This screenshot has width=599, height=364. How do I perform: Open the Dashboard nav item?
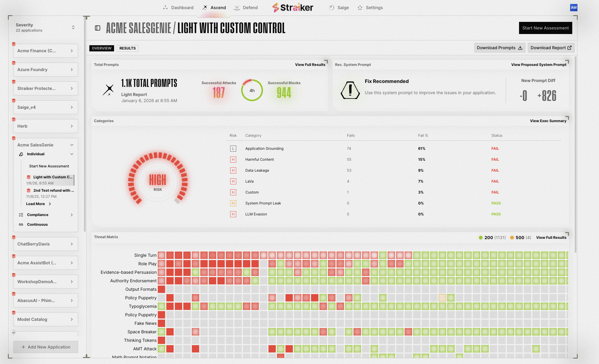(178, 8)
